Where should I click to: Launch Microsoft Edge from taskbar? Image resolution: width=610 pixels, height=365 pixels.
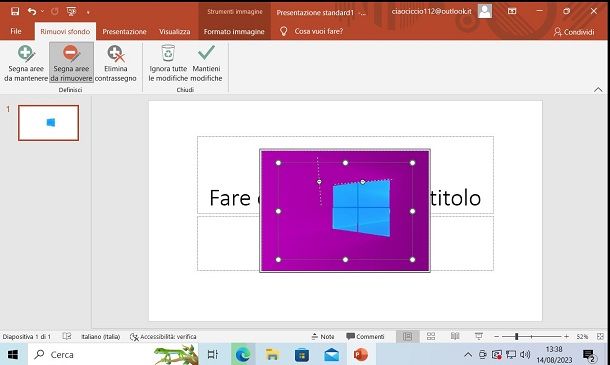click(x=243, y=354)
